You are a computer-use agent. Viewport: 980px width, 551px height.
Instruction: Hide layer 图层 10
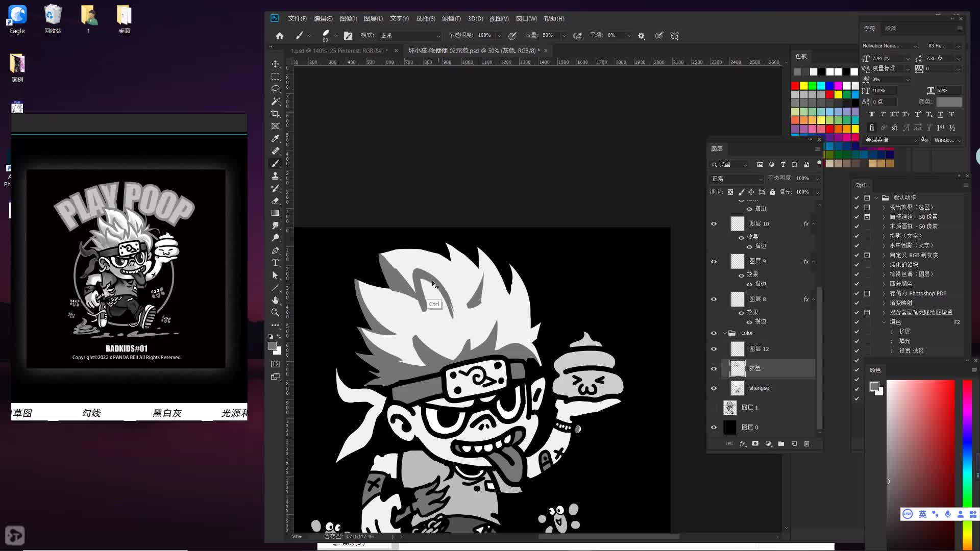coord(714,224)
